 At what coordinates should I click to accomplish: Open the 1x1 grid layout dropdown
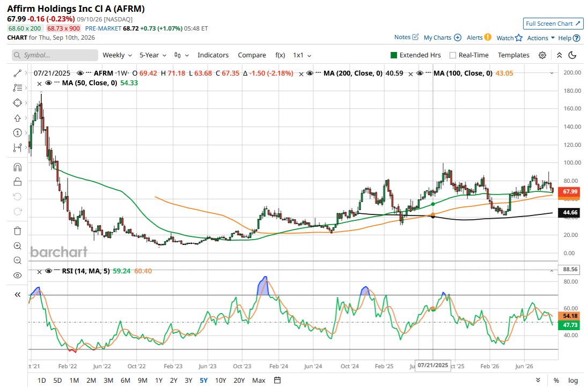coord(302,55)
